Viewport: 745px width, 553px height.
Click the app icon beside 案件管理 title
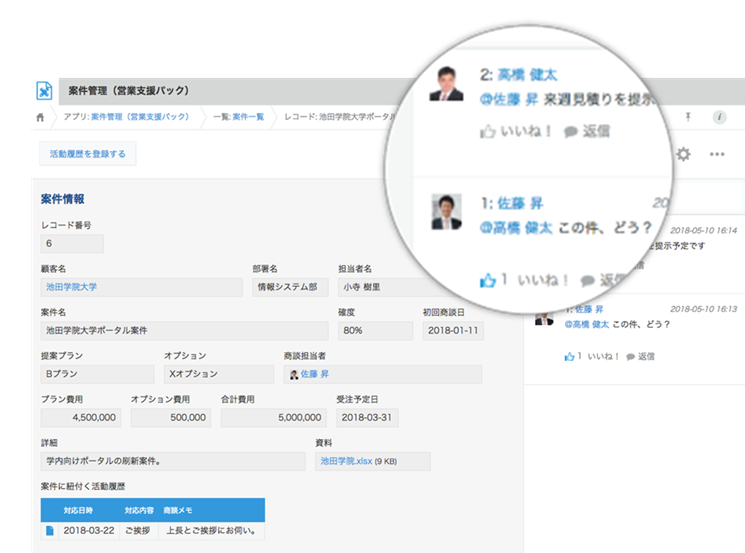coord(44,90)
